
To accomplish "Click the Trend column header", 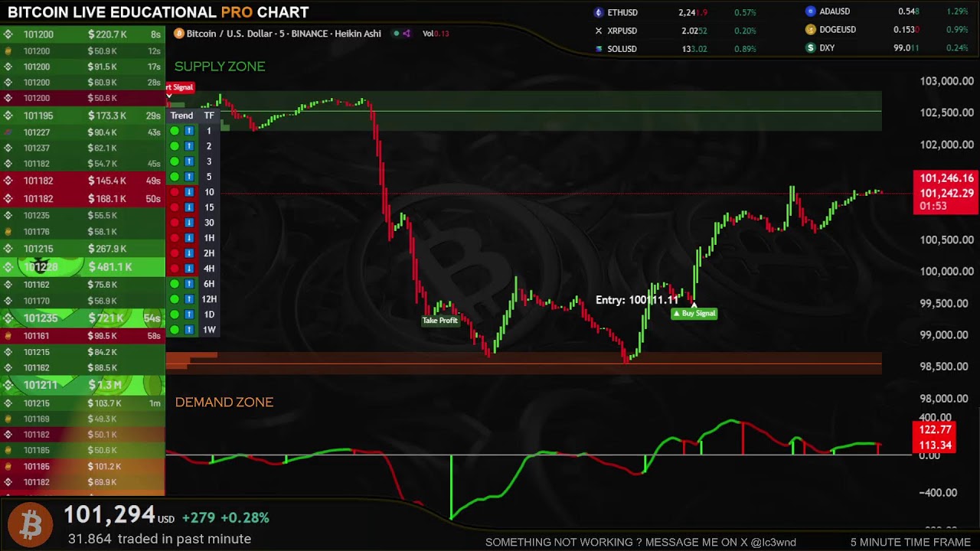I will (x=181, y=116).
